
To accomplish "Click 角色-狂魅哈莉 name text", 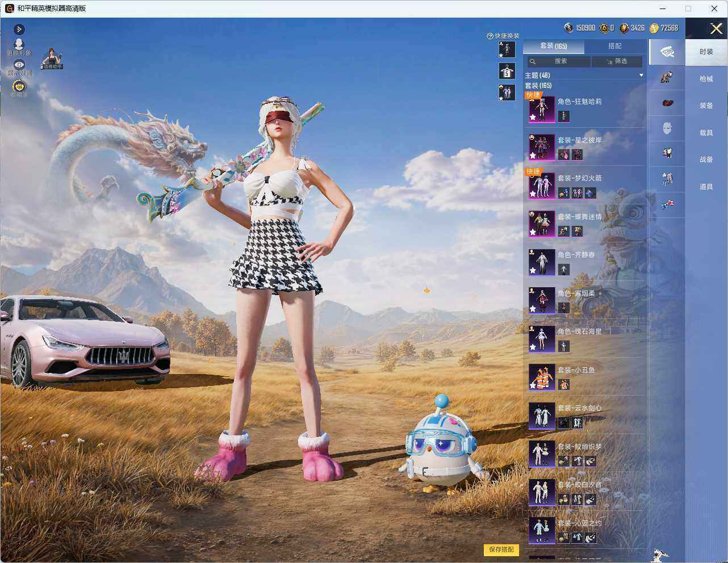I will pos(579,102).
